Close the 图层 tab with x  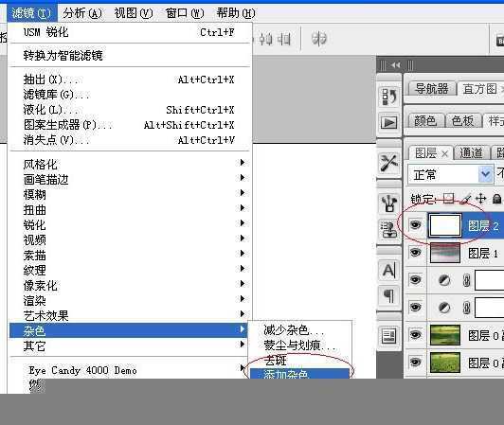point(445,154)
